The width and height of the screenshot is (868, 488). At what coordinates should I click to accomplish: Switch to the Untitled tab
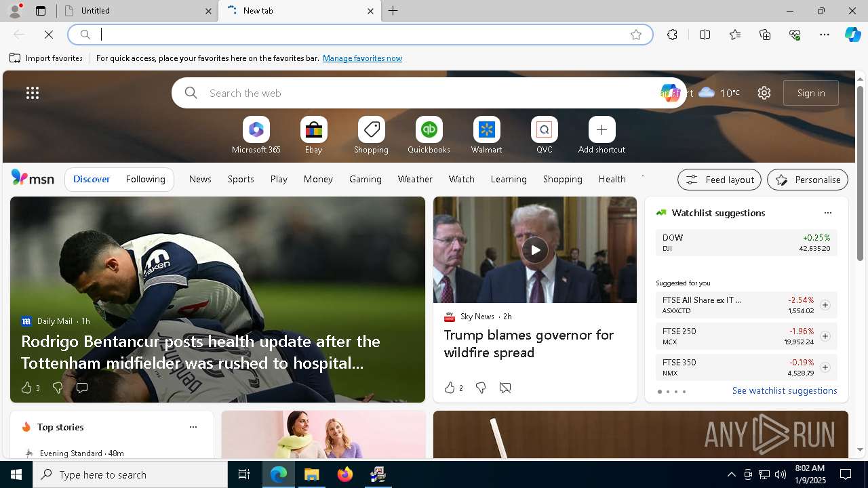point(138,11)
